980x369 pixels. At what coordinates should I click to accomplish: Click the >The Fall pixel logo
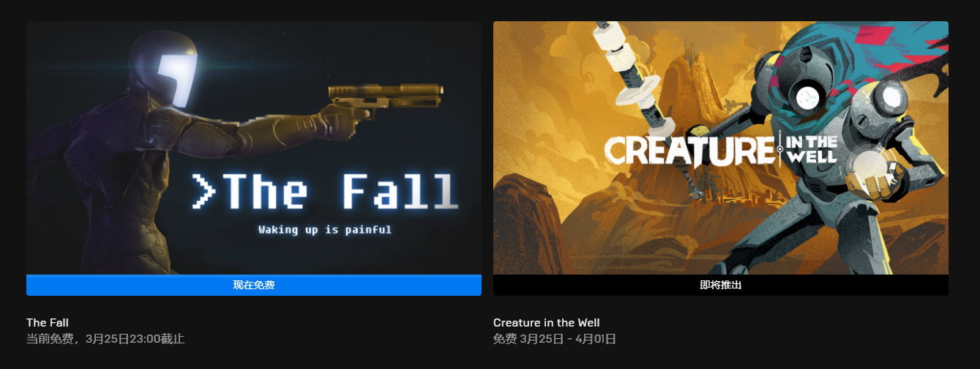pyautogui.click(x=325, y=192)
